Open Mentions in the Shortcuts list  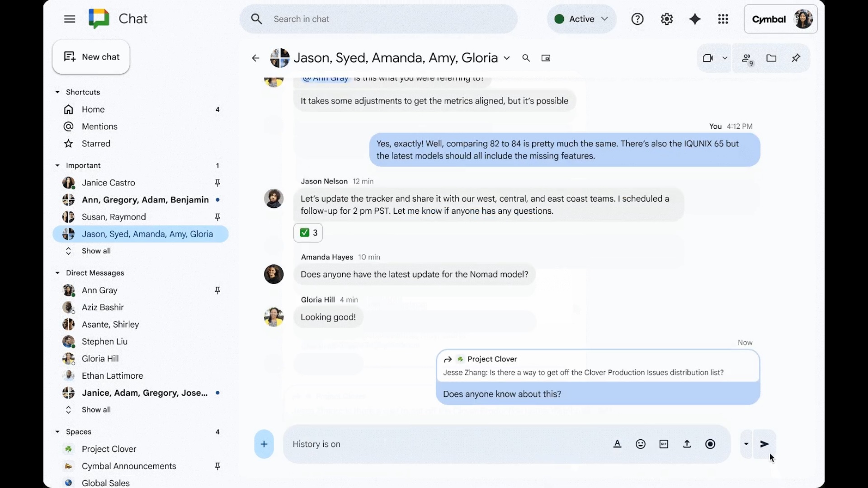click(x=99, y=127)
